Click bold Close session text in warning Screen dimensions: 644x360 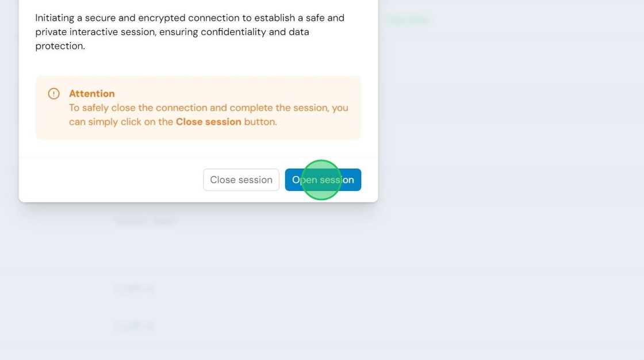point(209,122)
